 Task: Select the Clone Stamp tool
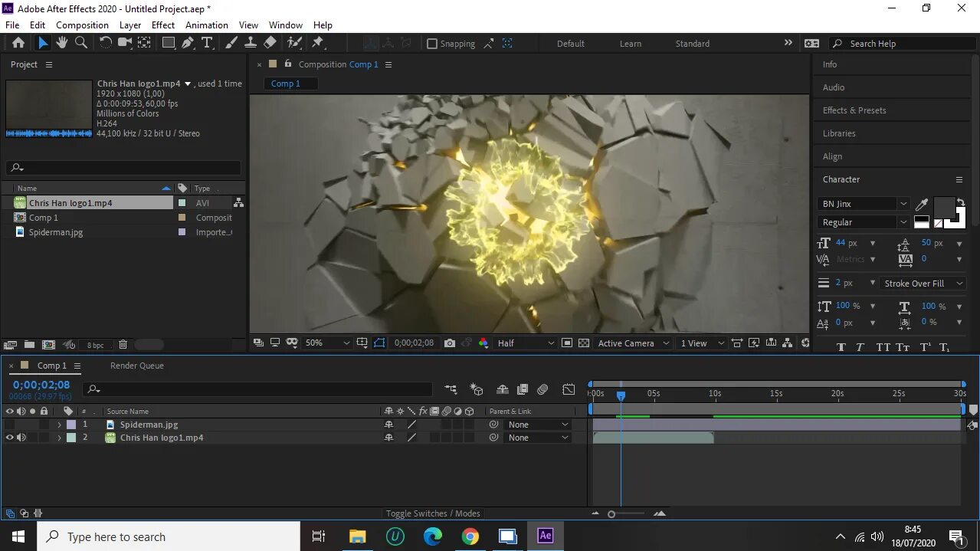tap(251, 43)
